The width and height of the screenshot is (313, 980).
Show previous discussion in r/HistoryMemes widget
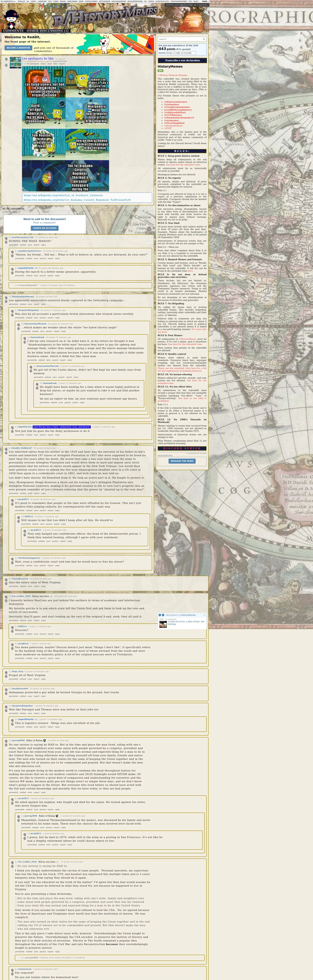[x=160, y=615]
